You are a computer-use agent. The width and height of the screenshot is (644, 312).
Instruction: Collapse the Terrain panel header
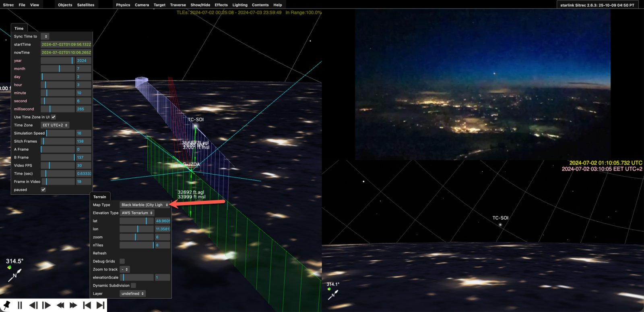100,197
